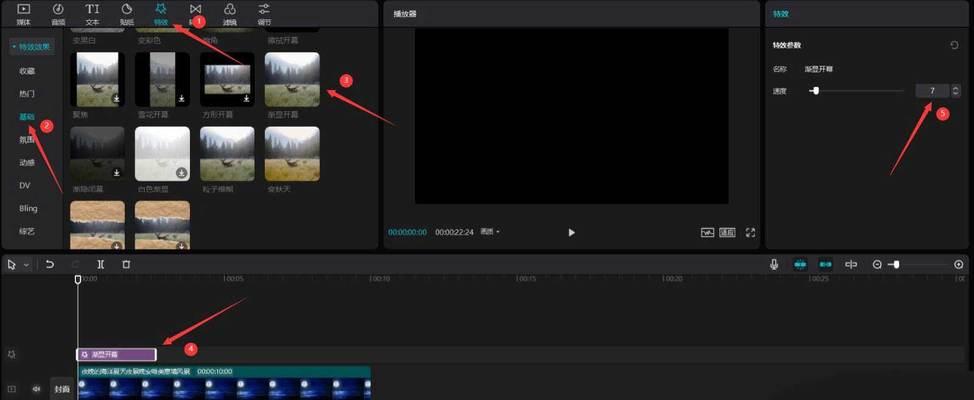This screenshot has height=400, width=974.
Task: Start voice-over recording with microphone
Action: (774, 265)
